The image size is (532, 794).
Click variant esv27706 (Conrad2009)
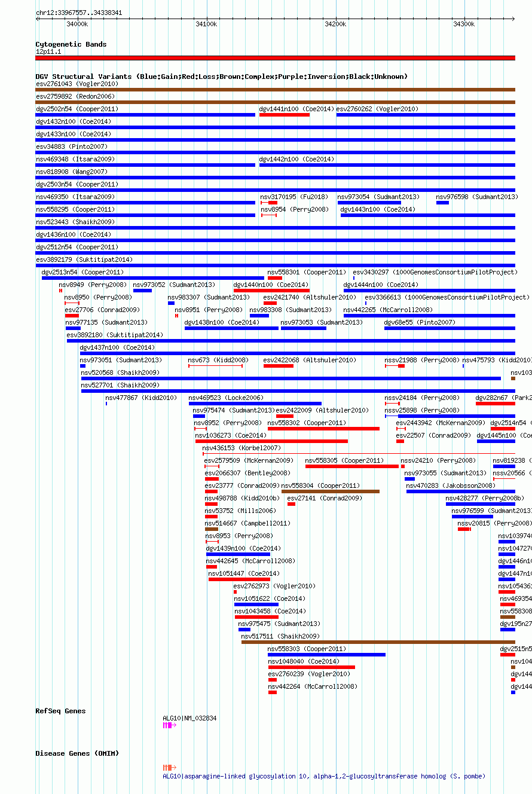(102, 310)
